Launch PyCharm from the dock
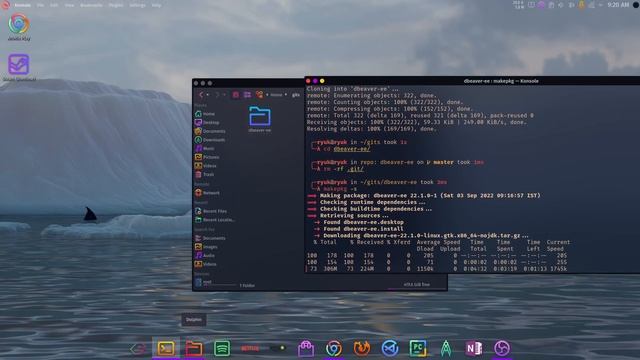 [x=418, y=348]
